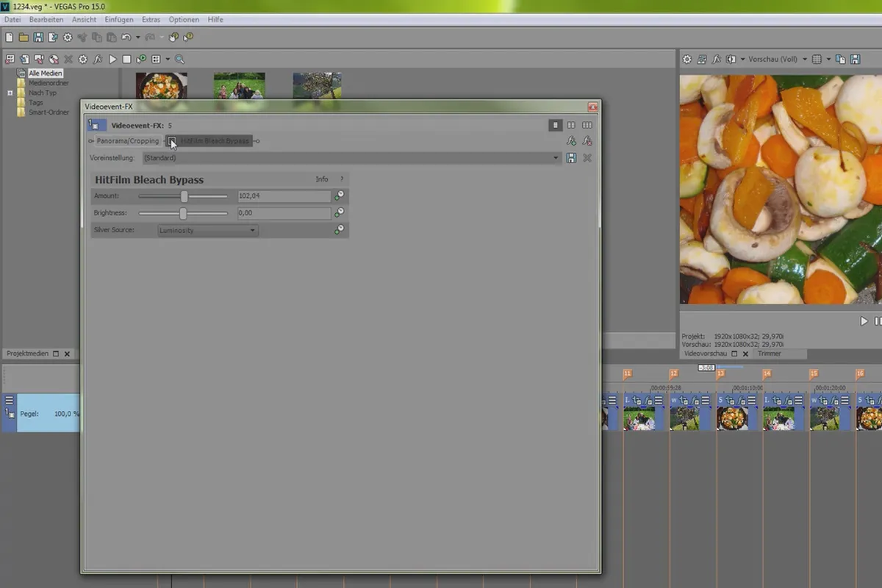Start media preview in Project Media toolbar
The width and height of the screenshot is (882, 588).
tap(112, 59)
